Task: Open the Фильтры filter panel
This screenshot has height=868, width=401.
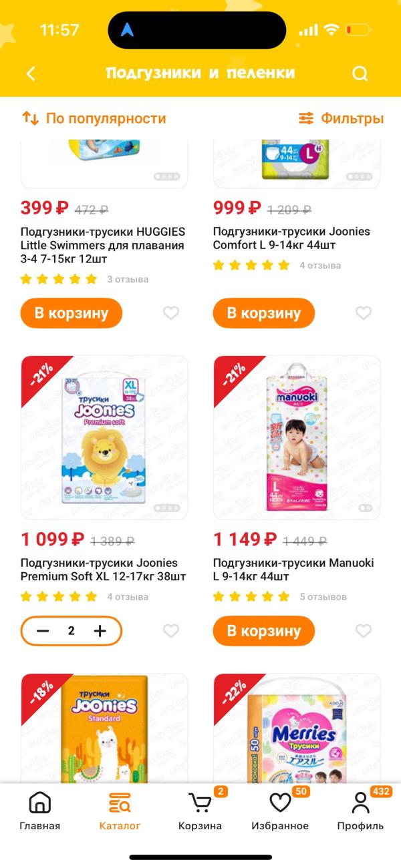Action: click(x=341, y=119)
